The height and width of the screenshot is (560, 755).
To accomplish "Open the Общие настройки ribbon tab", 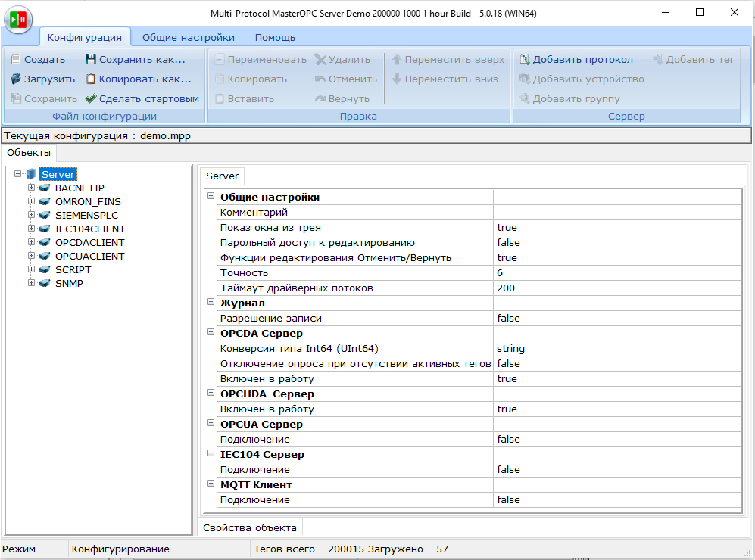I will (x=189, y=37).
